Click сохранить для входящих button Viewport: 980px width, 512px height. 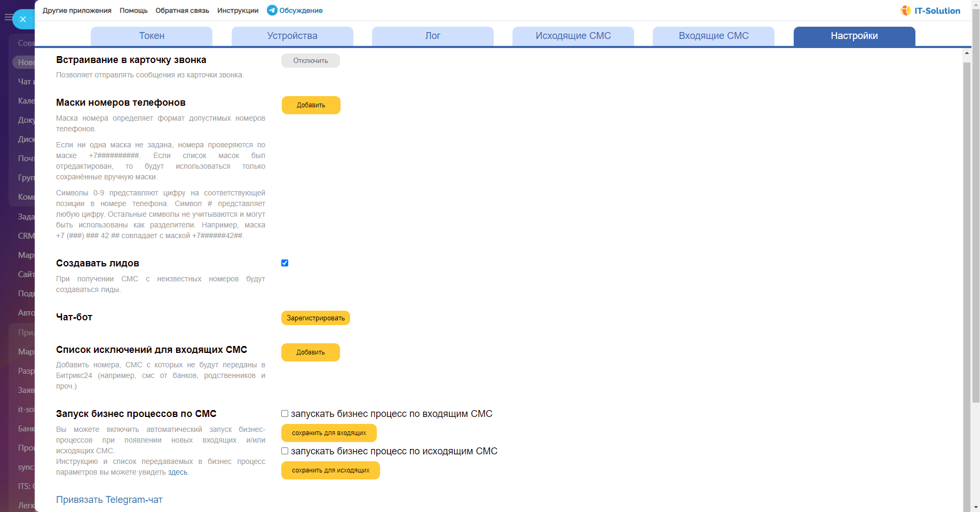click(329, 433)
